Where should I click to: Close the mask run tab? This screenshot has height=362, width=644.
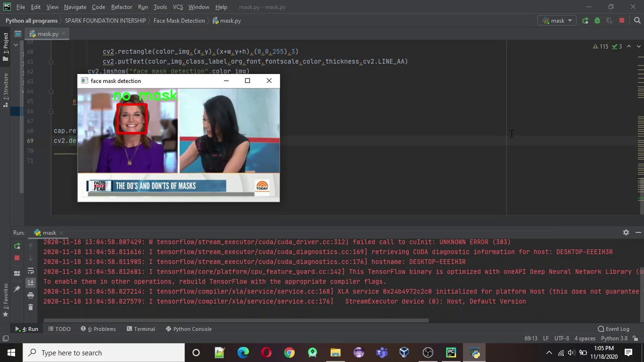61,233
